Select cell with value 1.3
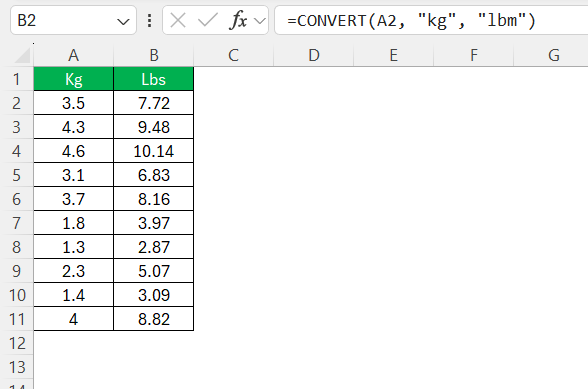 tap(74, 247)
